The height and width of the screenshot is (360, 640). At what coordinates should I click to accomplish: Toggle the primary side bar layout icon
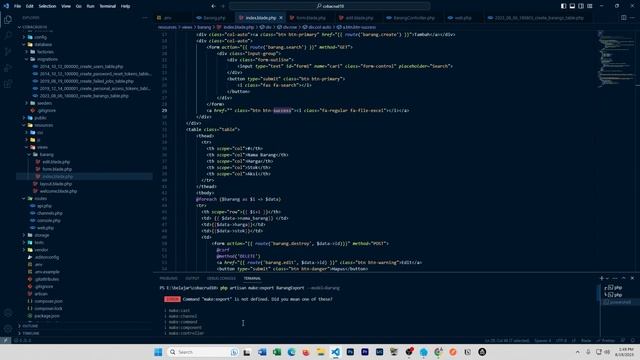(563, 6)
